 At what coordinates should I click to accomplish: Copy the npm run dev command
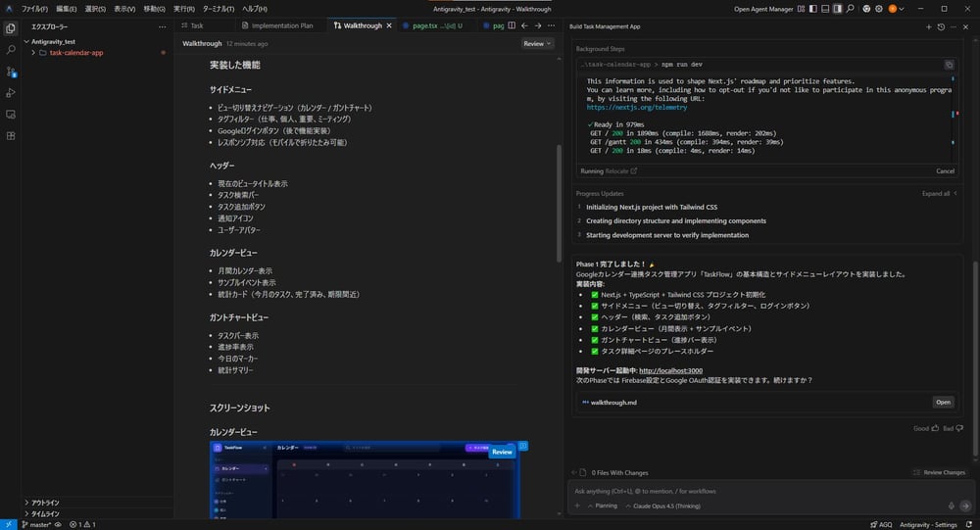pos(949,65)
